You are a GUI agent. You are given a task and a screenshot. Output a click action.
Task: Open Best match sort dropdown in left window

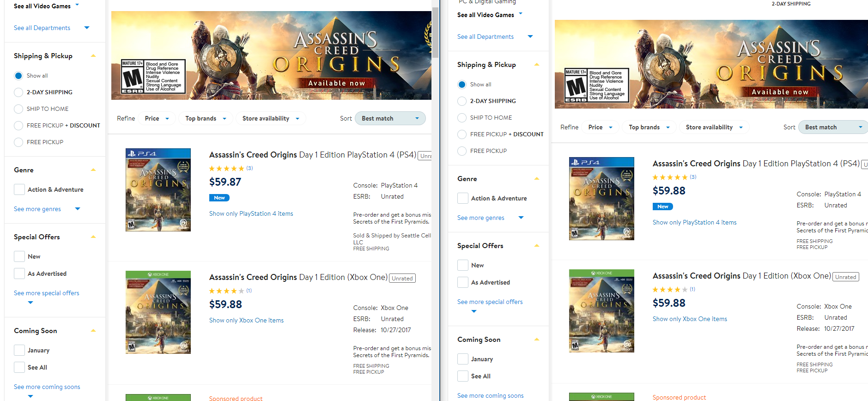pyautogui.click(x=390, y=119)
